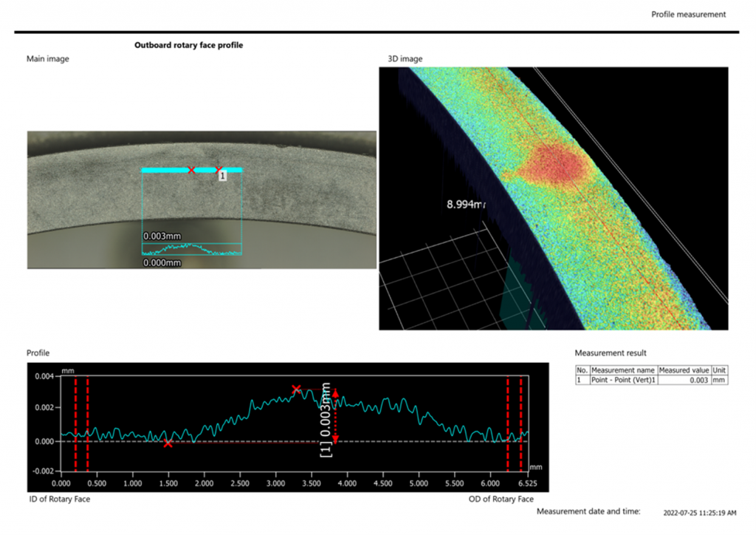Select the leftmost red dashed cursor line
This screenshot has height=535, width=756.
tap(76, 423)
